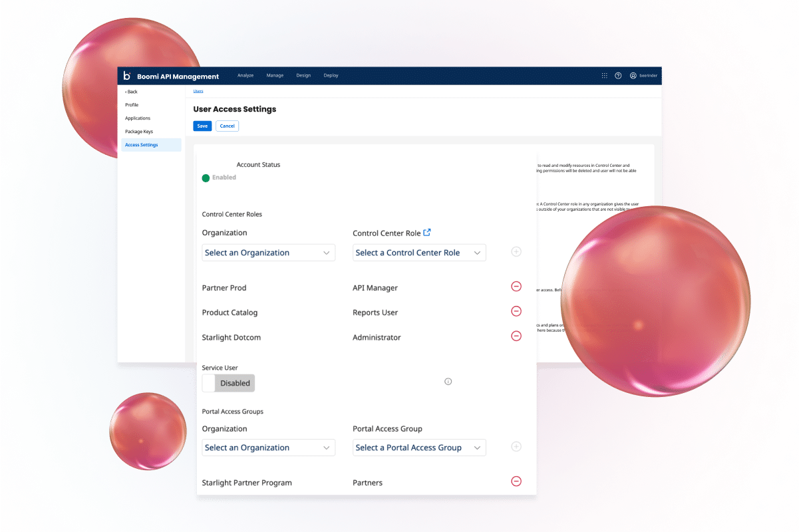
Task: Remove the Product Catalog Reports User role
Action: pyautogui.click(x=516, y=311)
